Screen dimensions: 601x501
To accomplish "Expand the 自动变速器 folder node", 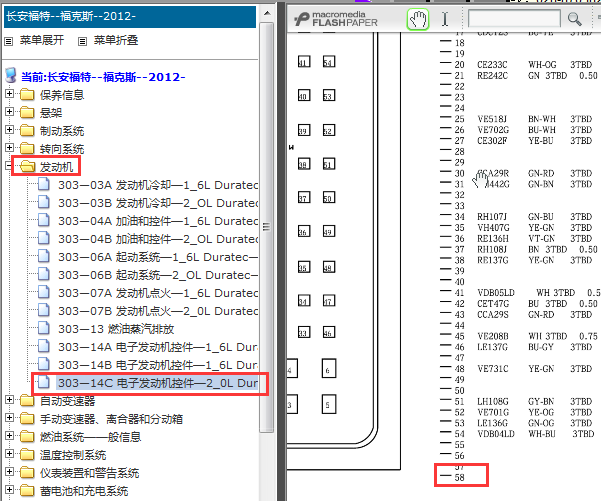I will click(x=10, y=400).
